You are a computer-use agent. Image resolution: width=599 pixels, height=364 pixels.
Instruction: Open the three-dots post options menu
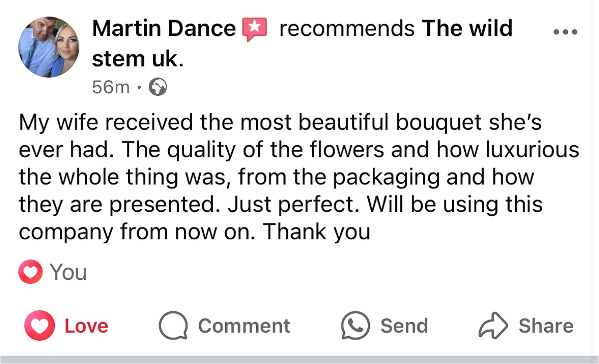pos(566,32)
